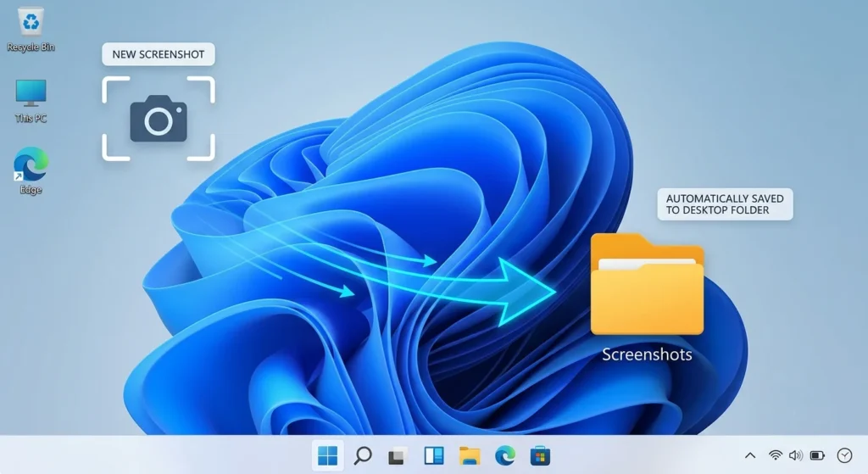
Task: Expand hidden system tray icons chevron
Action: click(750, 455)
